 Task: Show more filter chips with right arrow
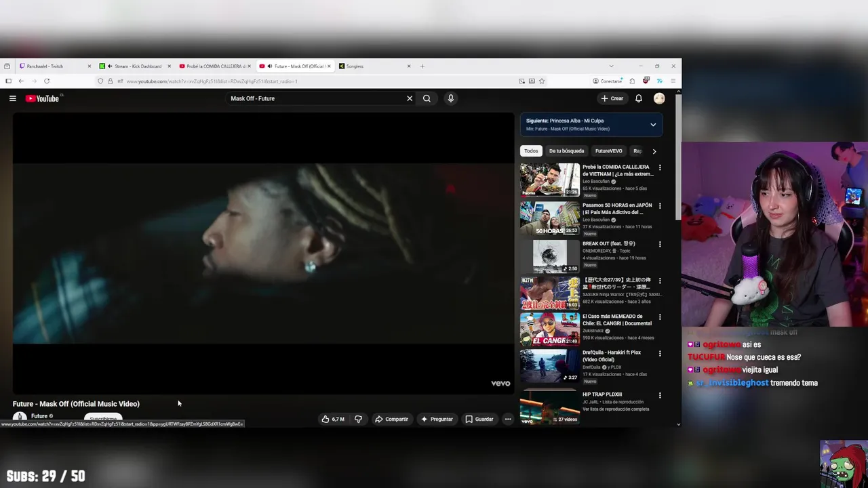(654, 151)
